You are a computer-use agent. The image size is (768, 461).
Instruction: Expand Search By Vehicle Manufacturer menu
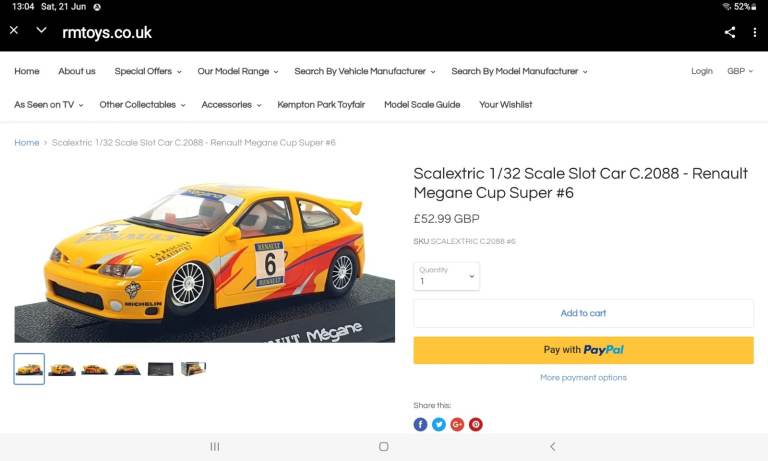[x=365, y=72]
